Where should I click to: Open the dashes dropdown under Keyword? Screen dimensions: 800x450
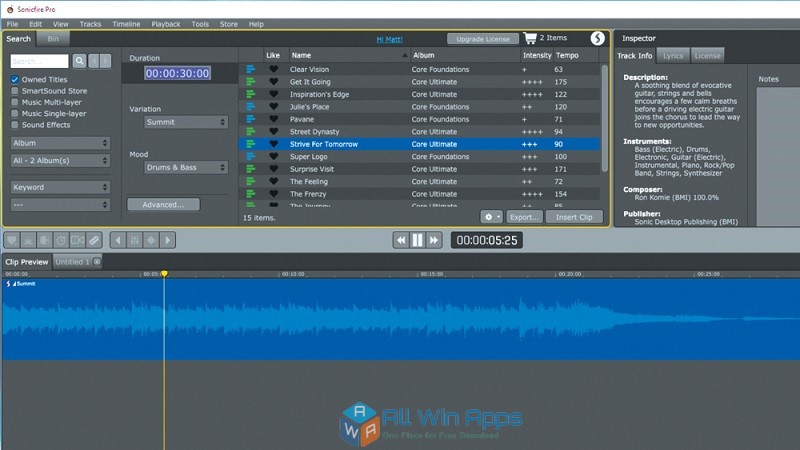(60, 205)
